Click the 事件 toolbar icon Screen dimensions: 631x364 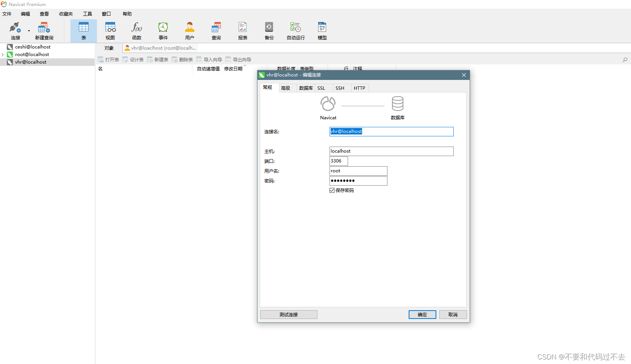(x=163, y=30)
